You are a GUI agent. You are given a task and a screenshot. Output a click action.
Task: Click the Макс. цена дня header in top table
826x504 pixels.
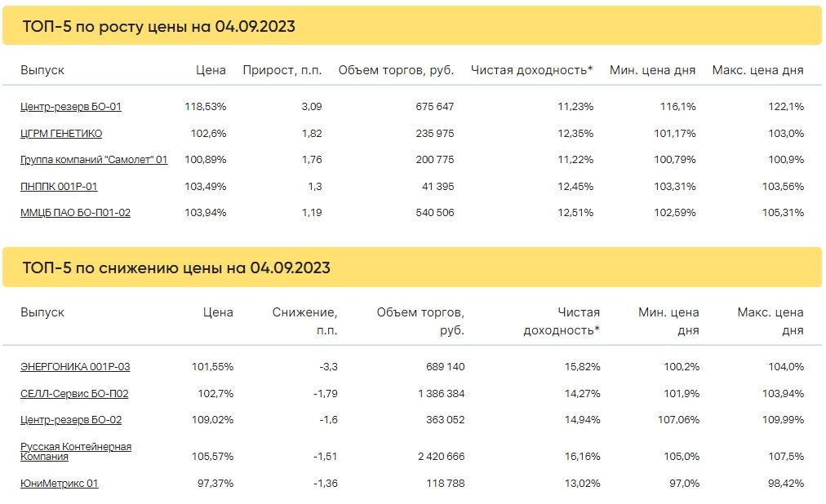[x=757, y=70]
